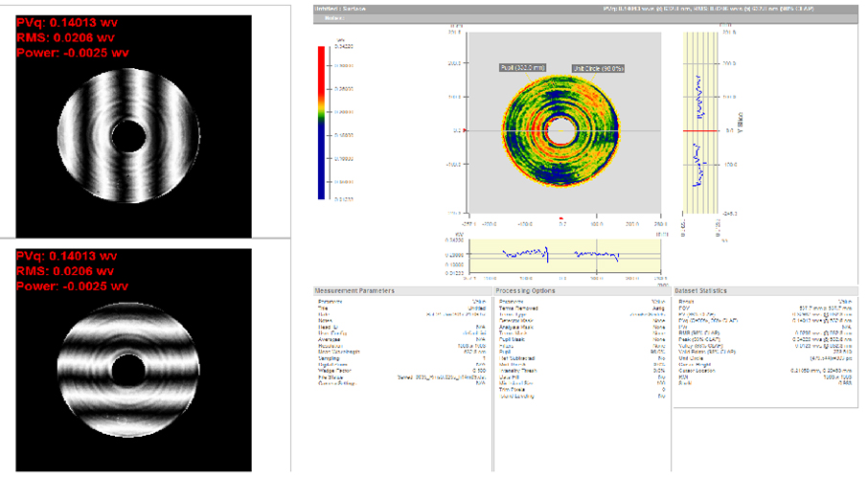Click the red horizontal line in Y Slice

700,129
